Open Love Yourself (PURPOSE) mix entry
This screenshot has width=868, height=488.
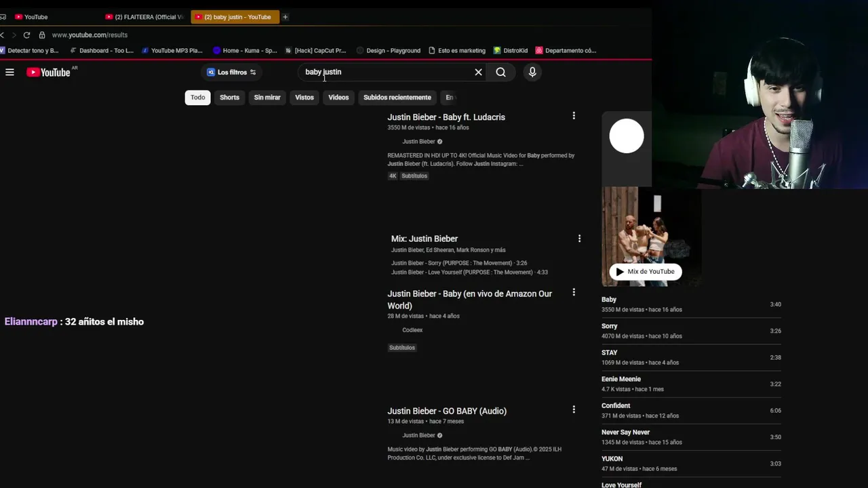pos(469,272)
